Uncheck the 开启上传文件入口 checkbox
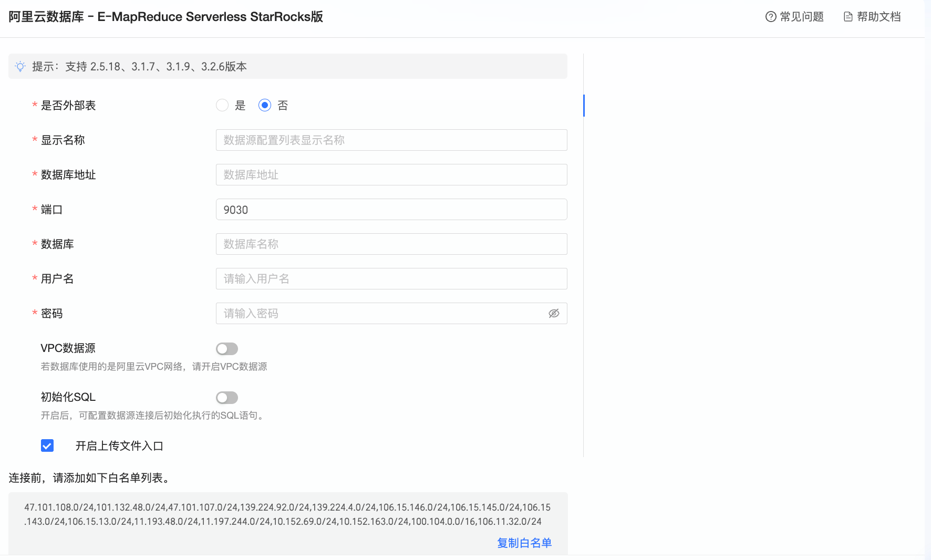Viewport: 931px width, 560px height. tap(47, 446)
